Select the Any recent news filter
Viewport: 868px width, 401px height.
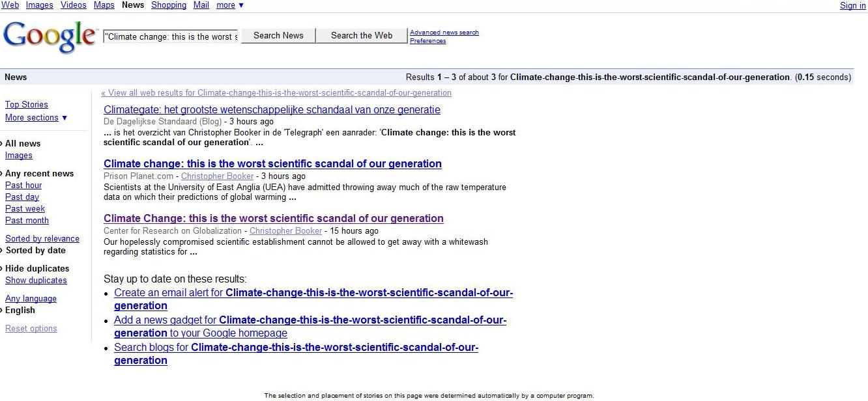pyautogui.click(x=40, y=174)
